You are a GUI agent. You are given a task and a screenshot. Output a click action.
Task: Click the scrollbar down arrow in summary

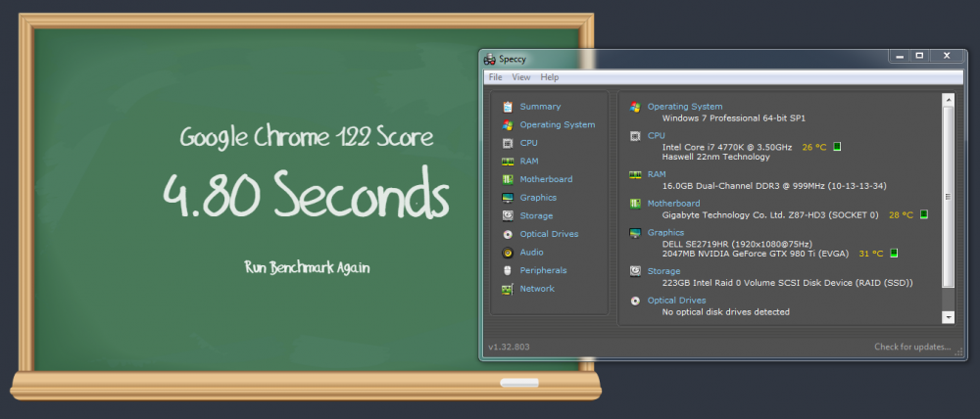coord(948,317)
